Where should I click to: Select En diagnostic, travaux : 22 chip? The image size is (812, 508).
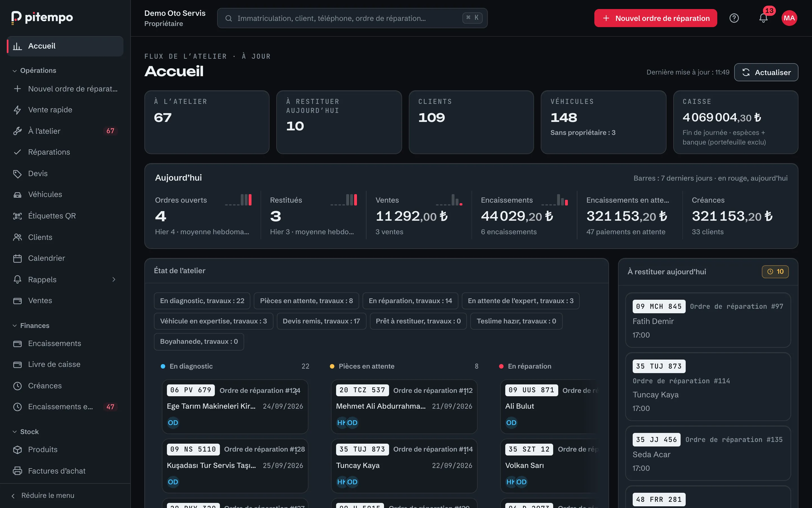(202, 301)
